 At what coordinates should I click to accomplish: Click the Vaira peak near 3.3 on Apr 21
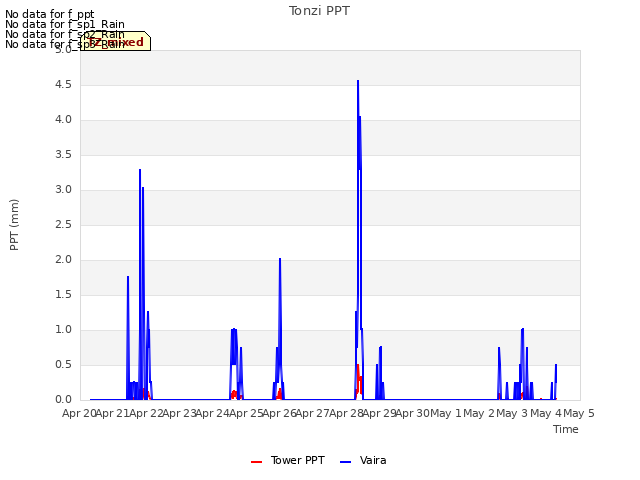pyautogui.click(x=140, y=170)
